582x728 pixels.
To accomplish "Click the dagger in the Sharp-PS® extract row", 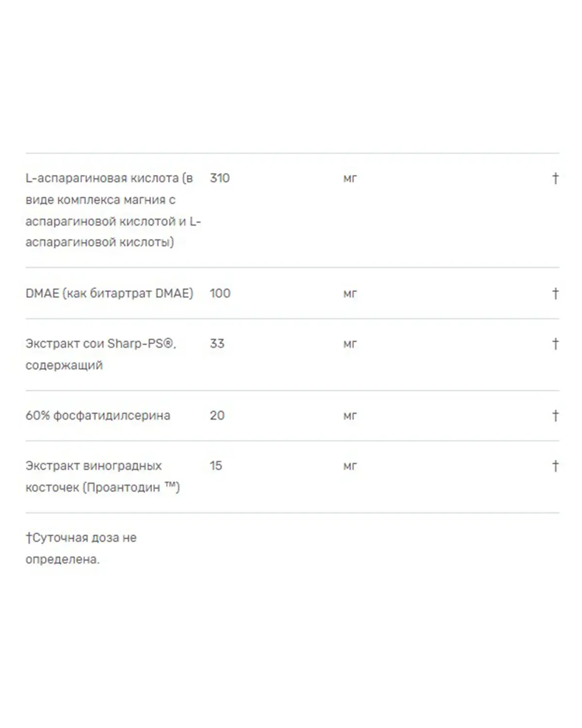I will 555,344.
